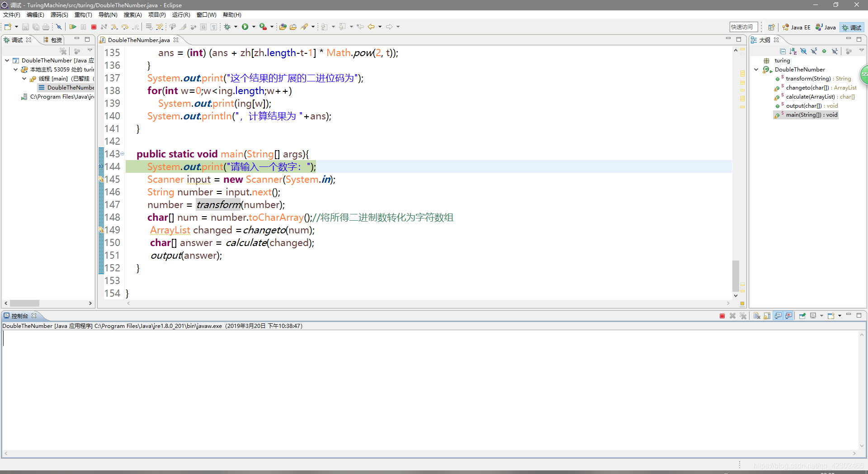Toggle Hide Non-Public Members in outline
The image size is (868, 474).
click(x=824, y=51)
